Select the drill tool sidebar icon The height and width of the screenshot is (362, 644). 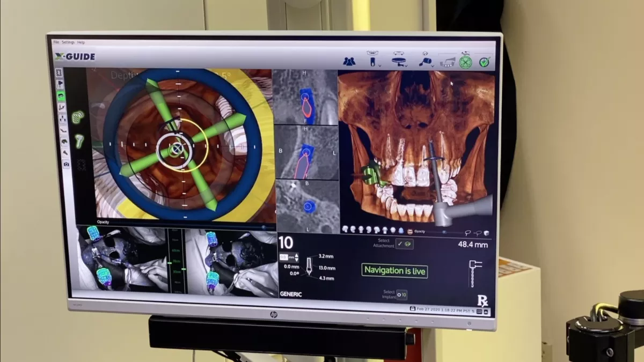click(x=65, y=153)
